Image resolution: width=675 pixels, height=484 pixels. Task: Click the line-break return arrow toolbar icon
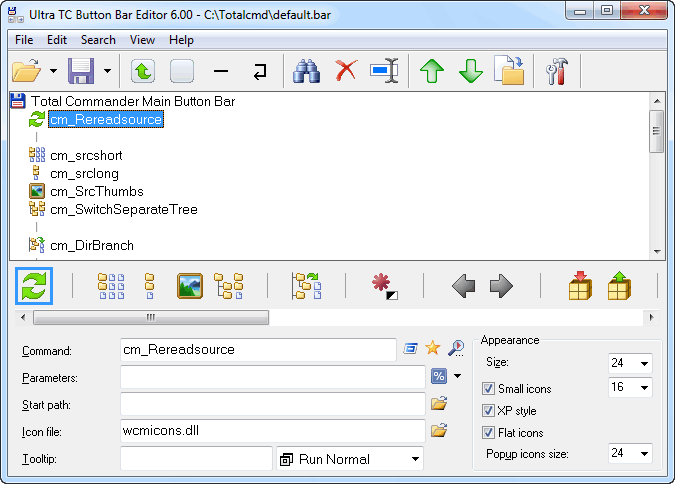260,71
